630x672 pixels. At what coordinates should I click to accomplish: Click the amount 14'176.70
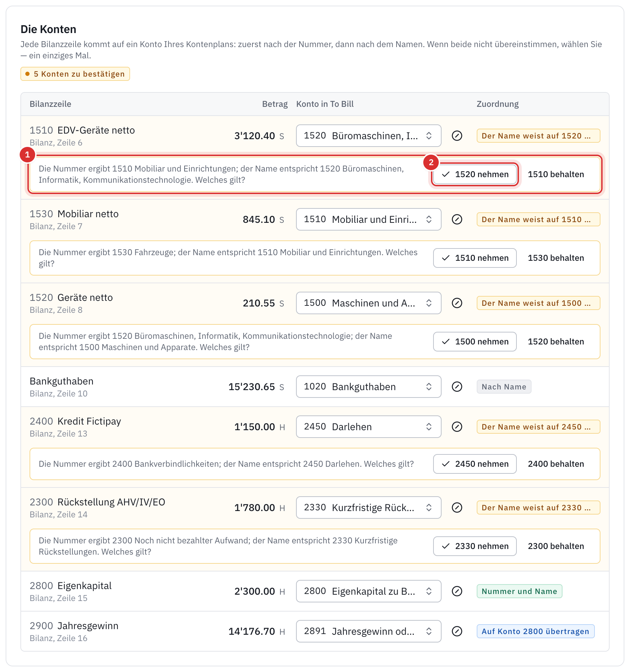pyautogui.click(x=252, y=631)
